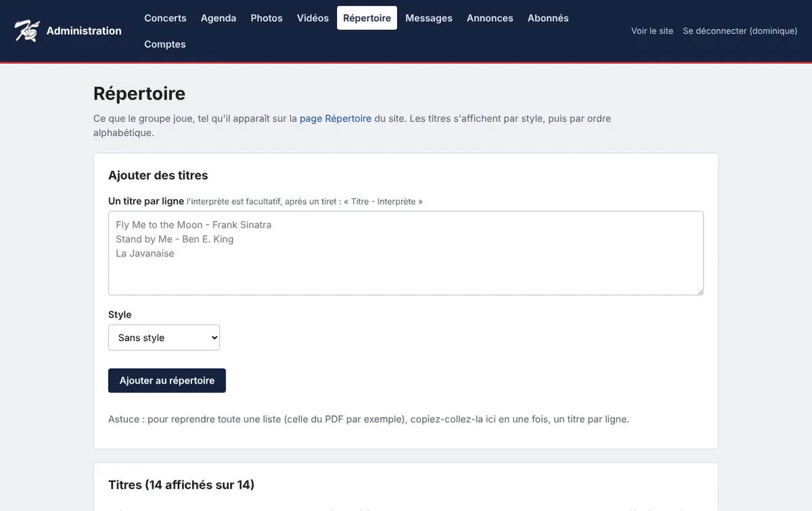The image size is (812, 511).
Task: Go to the Annonces section
Action: click(x=490, y=18)
